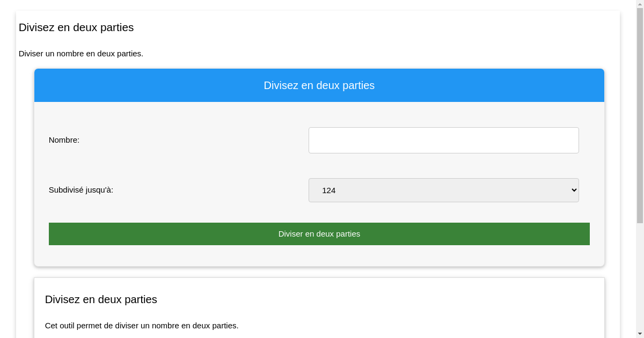The width and height of the screenshot is (644, 338).
Task: Click the description "Diviser un nombre en deux parties"
Action: 81,54
